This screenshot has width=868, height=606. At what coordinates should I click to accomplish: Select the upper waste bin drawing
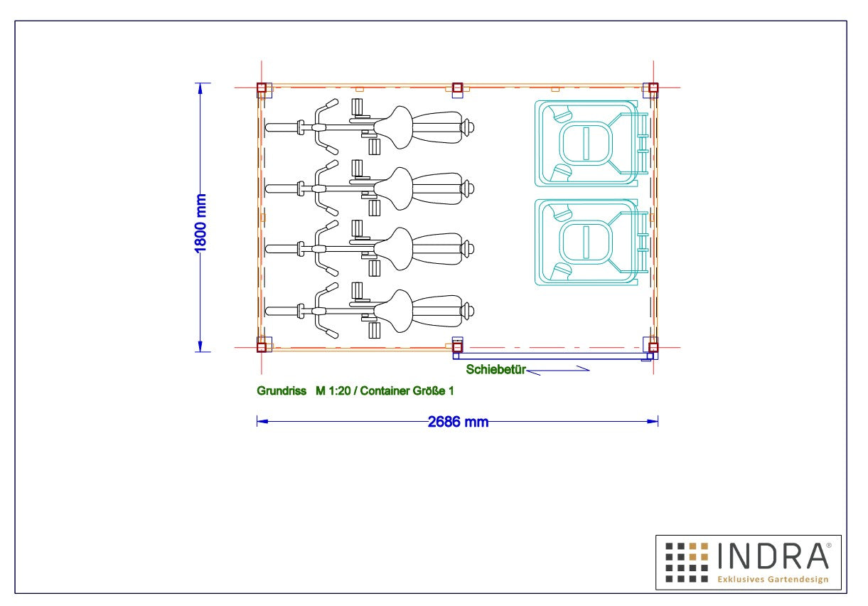pyautogui.click(x=593, y=144)
